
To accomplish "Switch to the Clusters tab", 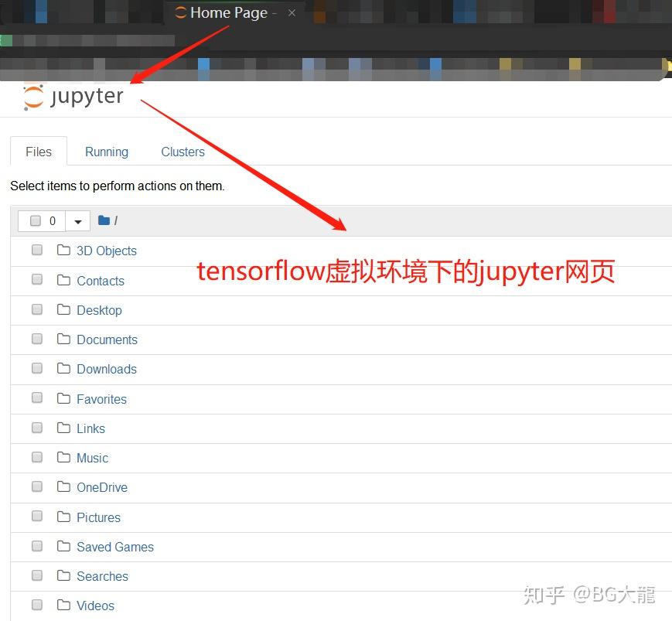I will (182, 152).
